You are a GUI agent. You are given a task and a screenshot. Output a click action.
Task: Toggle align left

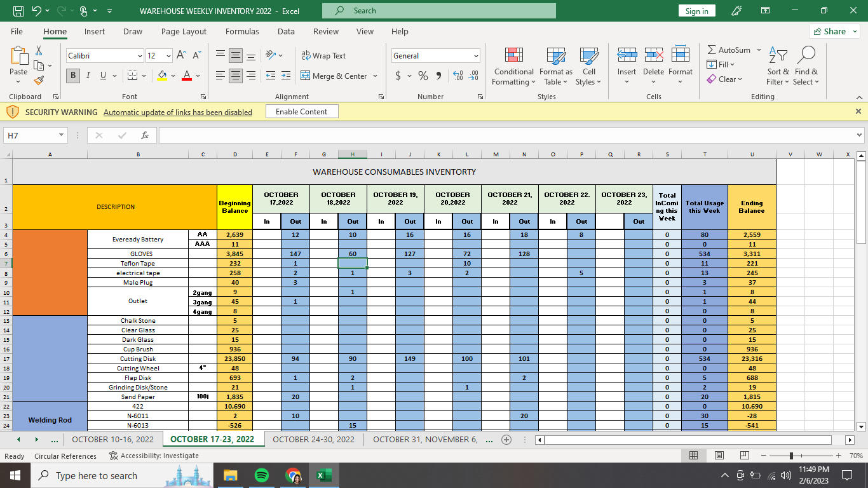[x=220, y=76]
